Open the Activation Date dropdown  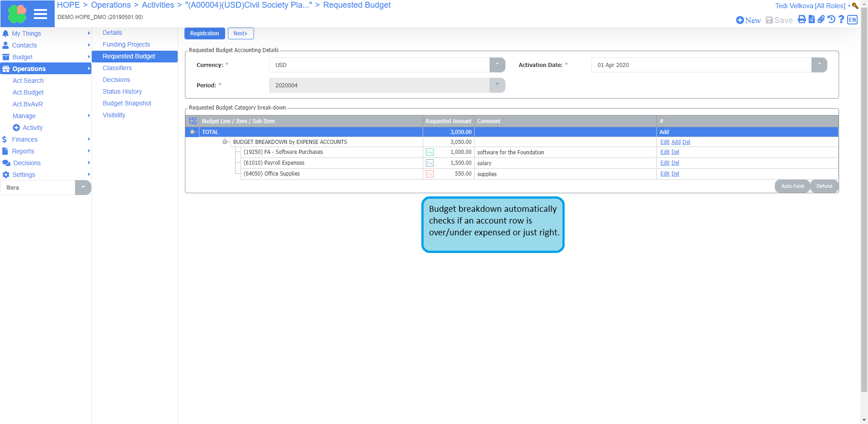point(819,65)
